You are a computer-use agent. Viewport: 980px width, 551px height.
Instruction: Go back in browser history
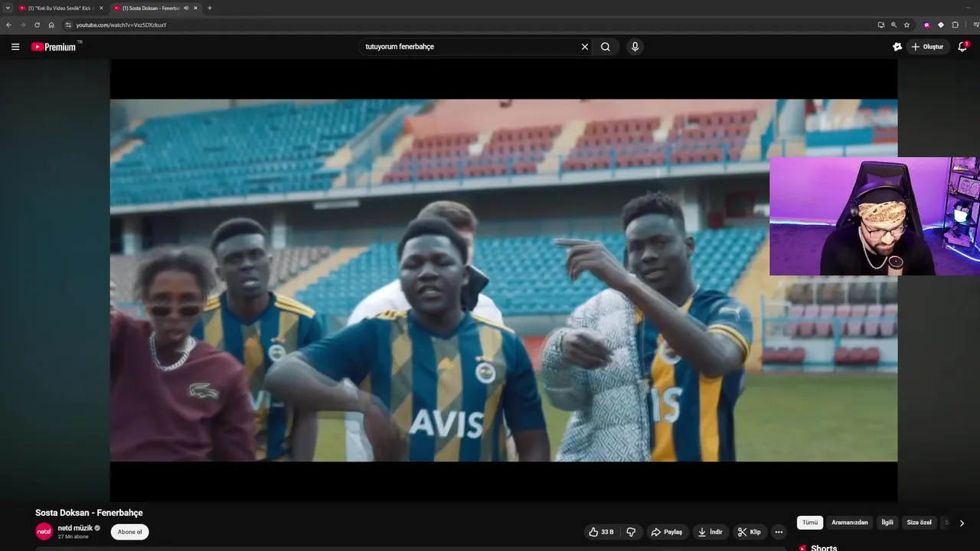(8, 24)
